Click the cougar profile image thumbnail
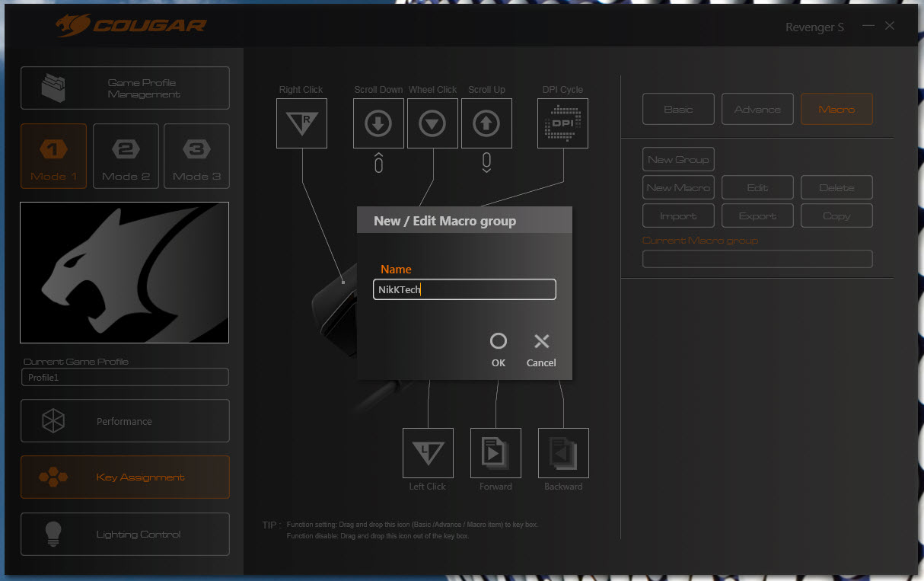Screen dimensions: 924x581 (x=124, y=273)
